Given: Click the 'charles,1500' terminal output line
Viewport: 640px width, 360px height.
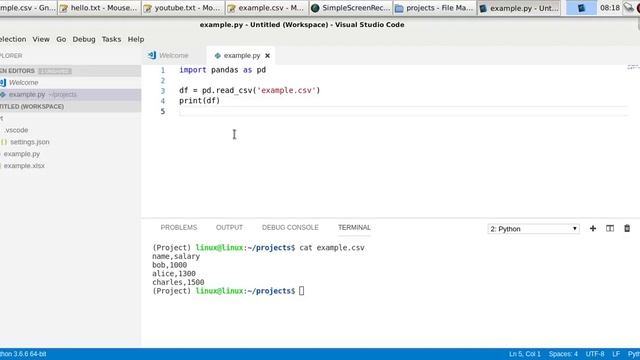Looking at the screenshot, I should pyautogui.click(x=178, y=282).
